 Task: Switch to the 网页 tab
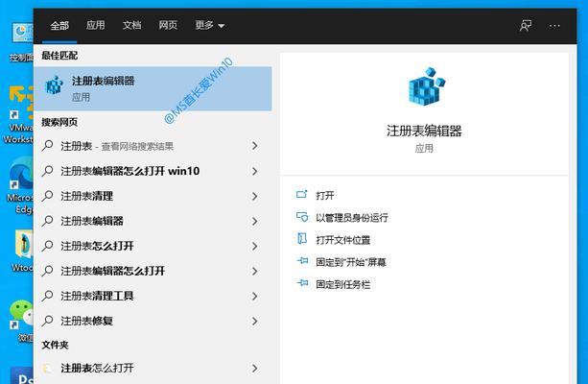coord(168,25)
